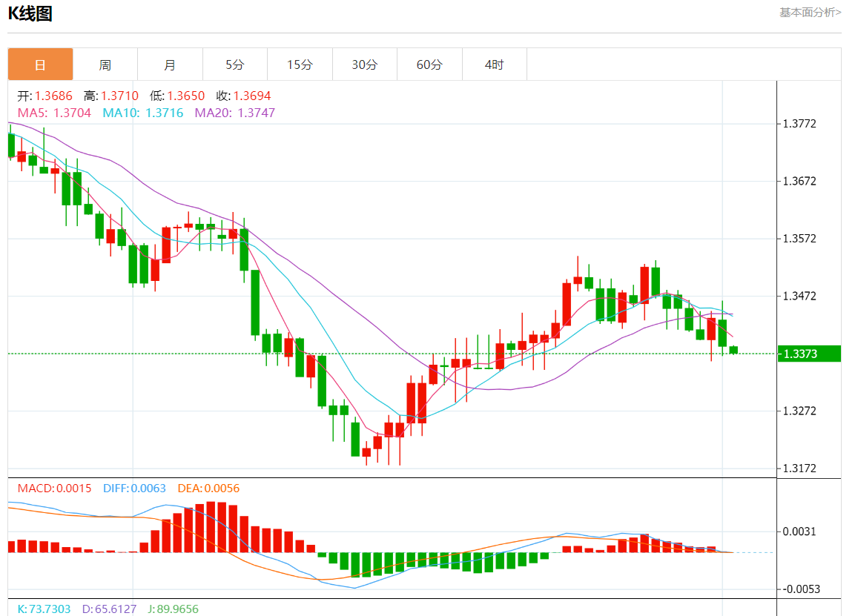Click the MA5: 1.3704 legend

pos(54,113)
